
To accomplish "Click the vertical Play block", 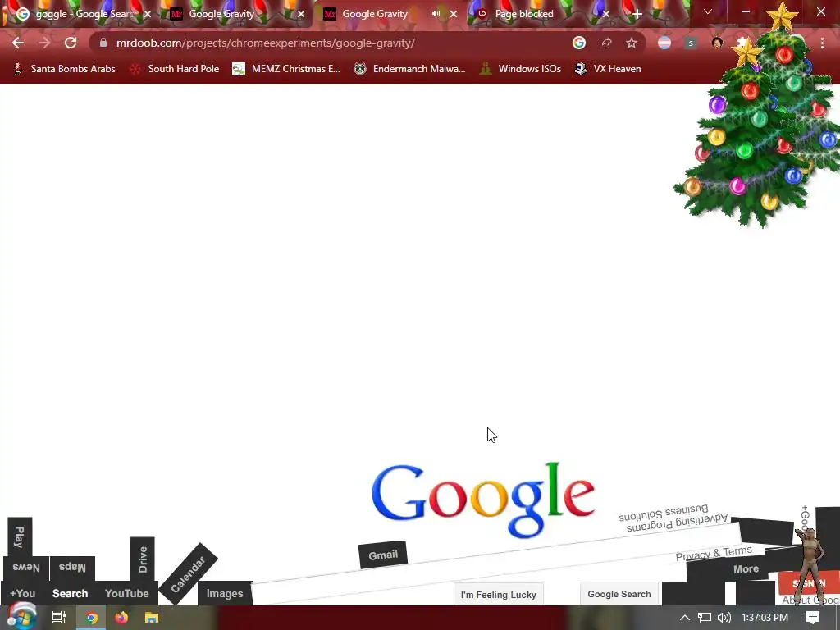I will [20, 536].
